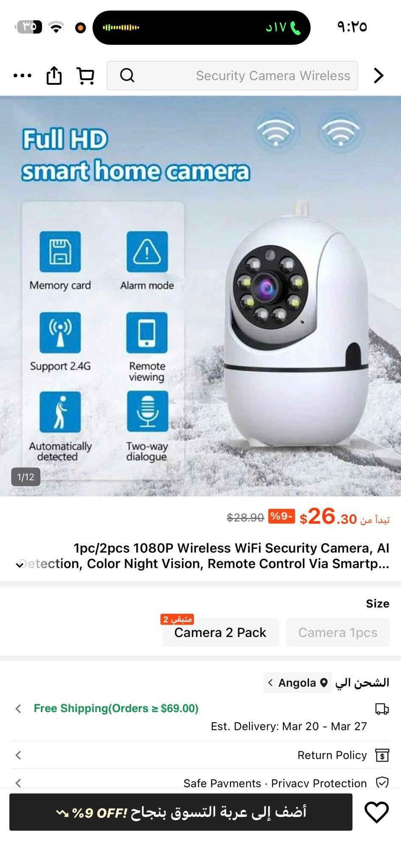Tap the share icon
The image size is (401, 868).
pyautogui.click(x=54, y=75)
